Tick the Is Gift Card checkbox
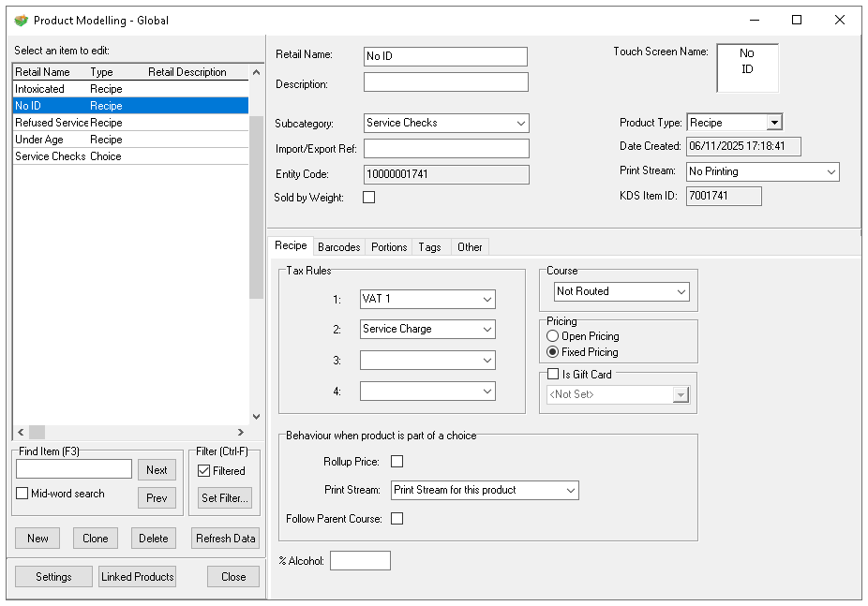Image resolution: width=868 pixels, height=606 pixels. [x=553, y=375]
